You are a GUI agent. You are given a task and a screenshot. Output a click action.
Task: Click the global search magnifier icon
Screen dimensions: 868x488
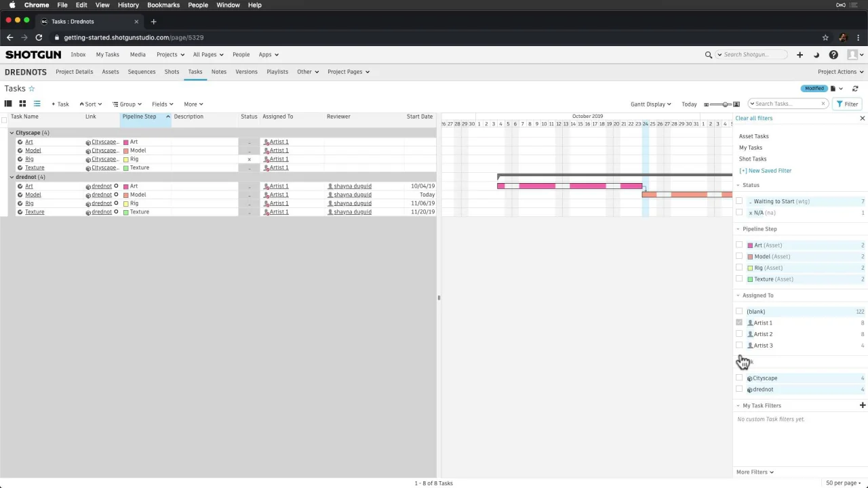coord(709,55)
